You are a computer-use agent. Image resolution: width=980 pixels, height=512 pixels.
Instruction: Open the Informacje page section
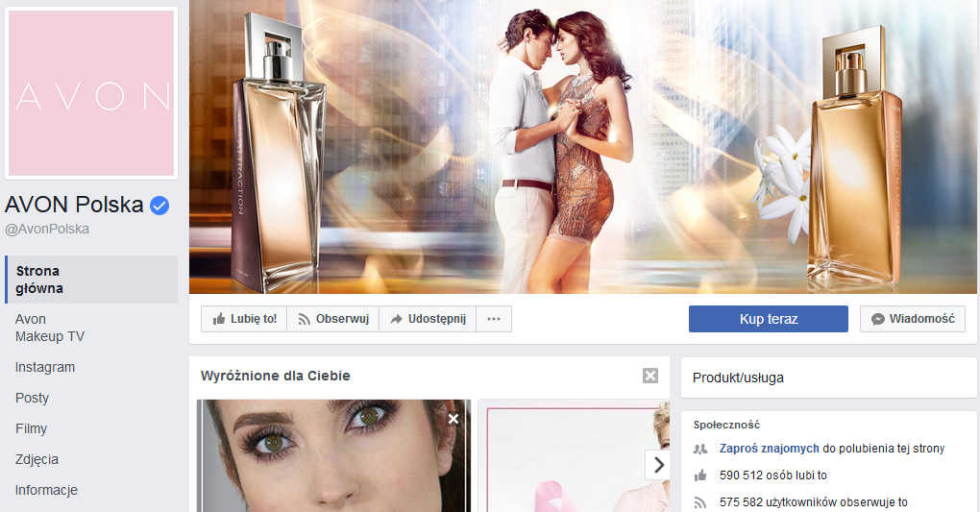[x=46, y=490]
